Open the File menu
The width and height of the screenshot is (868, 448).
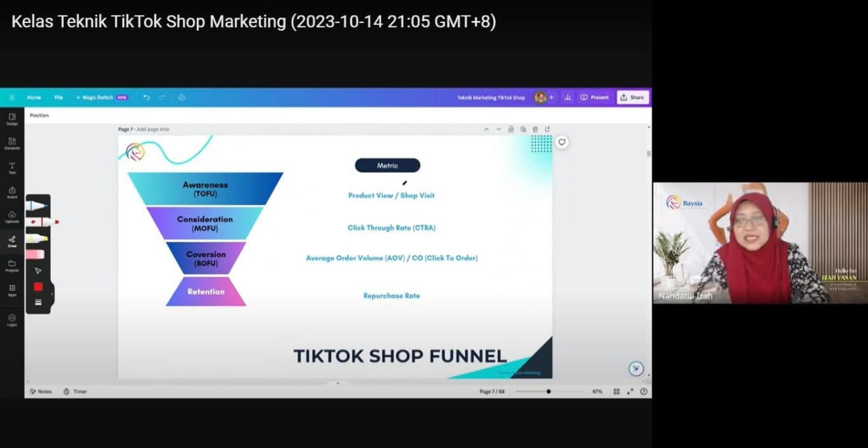point(58,98)
